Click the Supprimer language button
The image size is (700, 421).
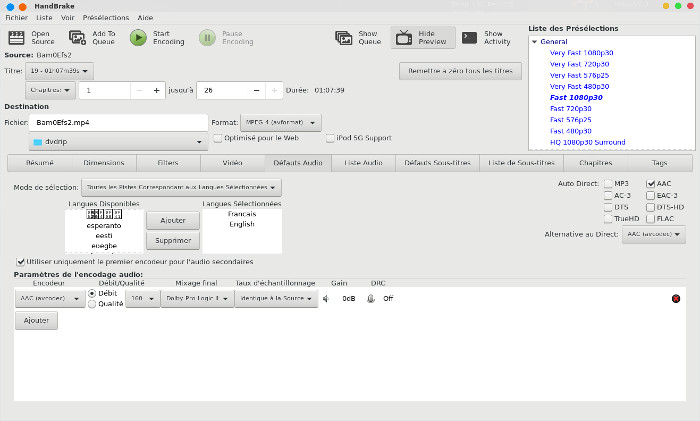click(173, 241)
